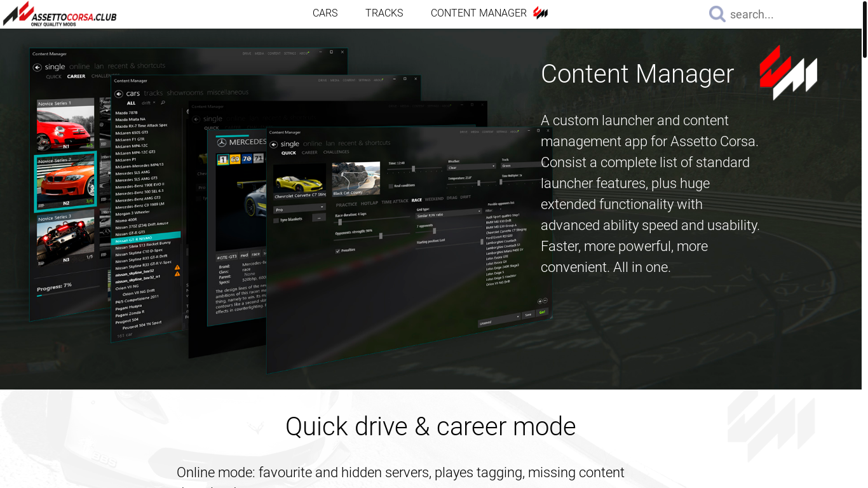This screenshot has height=488, width=868.
Task: Click warning icon beside nissan_skyline_bnr32_n1
Action: tap(177, 274)
